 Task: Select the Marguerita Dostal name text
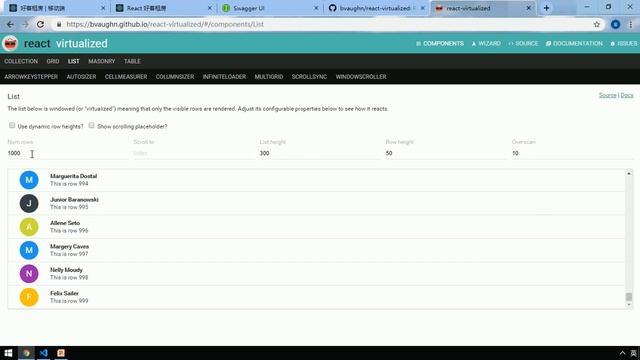point(73,176)
